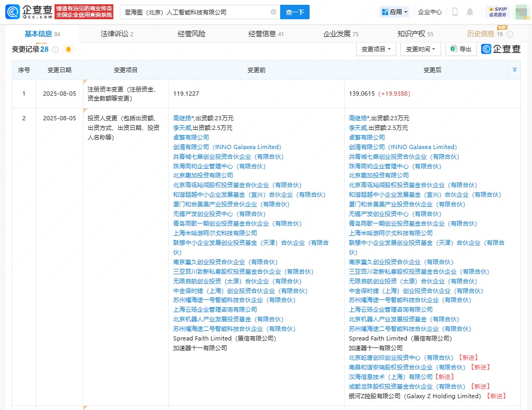The height and width of the screenshot is (410, 532).
Task: Select 银河Z控股有限公司 (Galaxy Z Holding Limited) text
Action: (x=415, y=396)
